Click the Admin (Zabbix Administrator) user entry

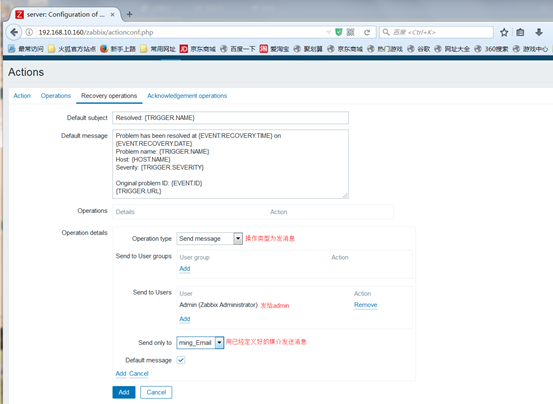click(218, 305)
